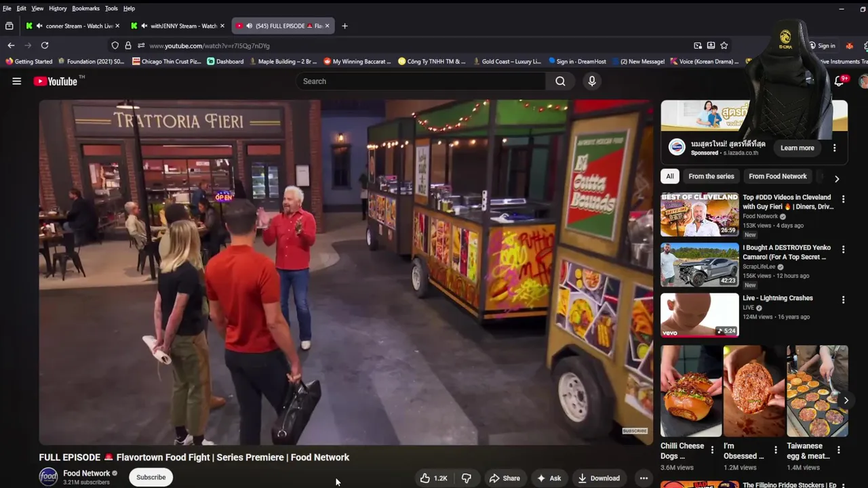Subscribe to Food Network channel

coord(151,477)
